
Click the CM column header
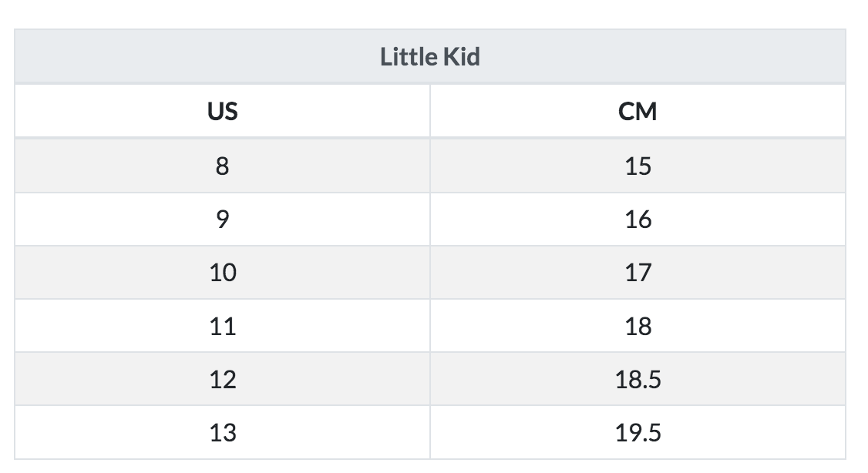[x=638, y=112]
